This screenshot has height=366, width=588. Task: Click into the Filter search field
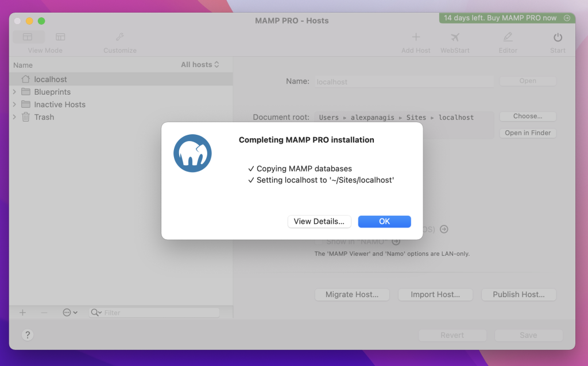[154, 313]
